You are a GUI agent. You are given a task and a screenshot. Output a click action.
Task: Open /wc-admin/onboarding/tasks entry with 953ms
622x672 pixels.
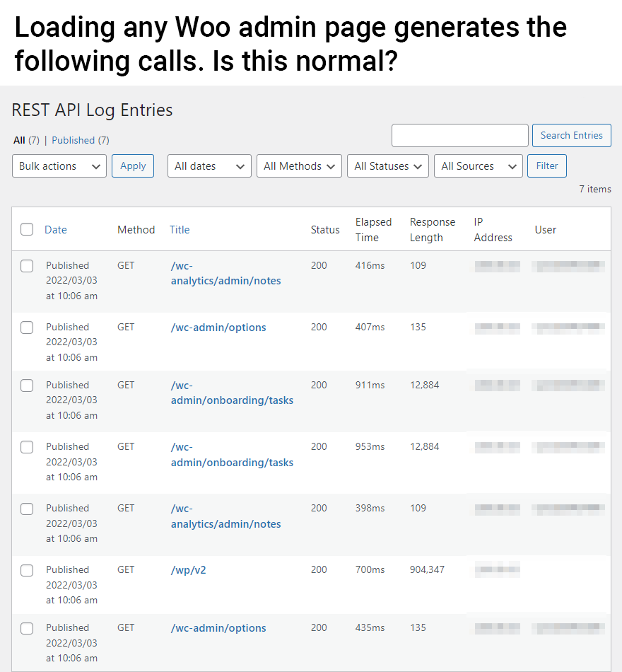click(x=232, y=455)
